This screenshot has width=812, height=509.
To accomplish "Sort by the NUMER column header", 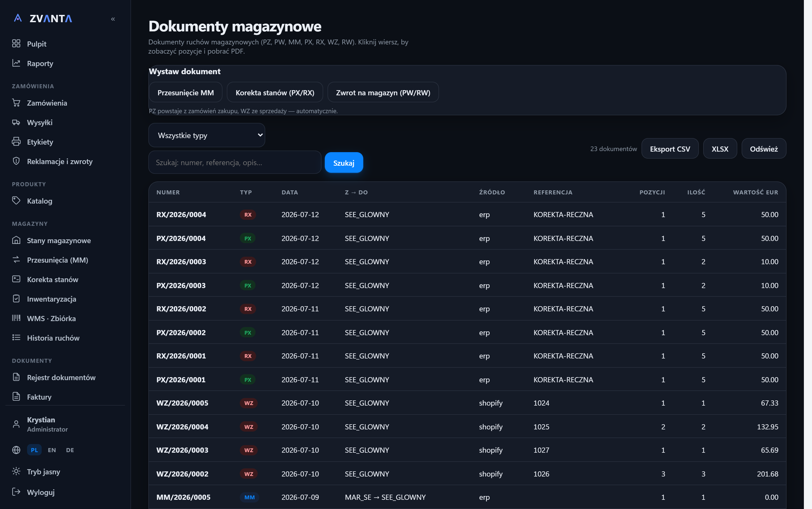I will tap(168, 192).
